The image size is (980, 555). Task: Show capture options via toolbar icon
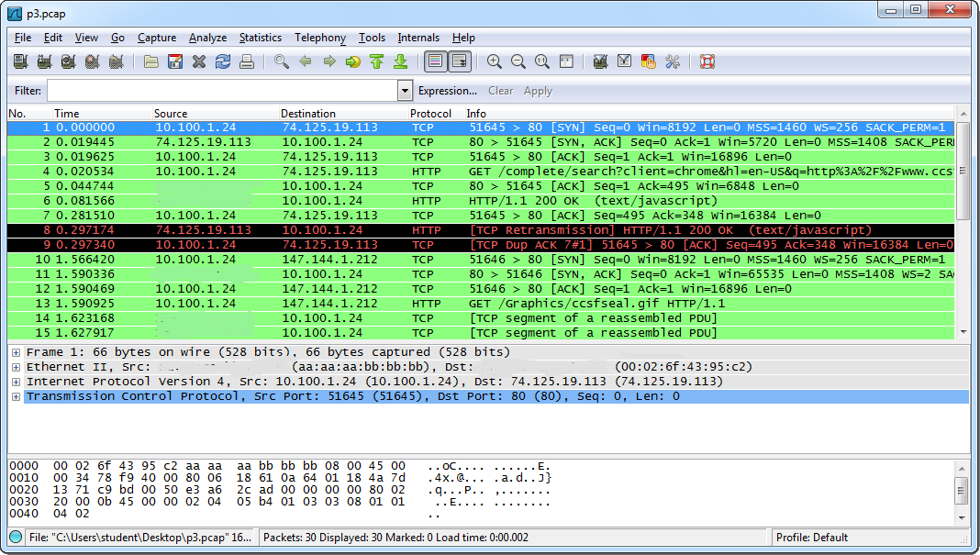44,61
